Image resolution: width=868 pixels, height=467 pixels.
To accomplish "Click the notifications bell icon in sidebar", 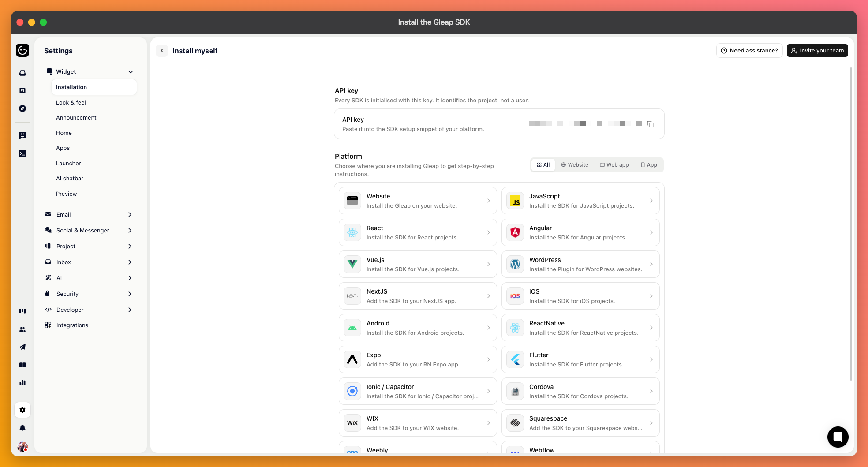I will click(x=22, y=428).
